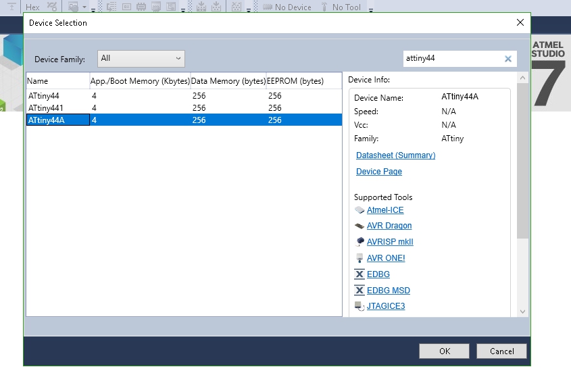Click the AVR Dragon board icon
Image resolution: width=571 pixels, height=392 pixels.
[359, 226]
